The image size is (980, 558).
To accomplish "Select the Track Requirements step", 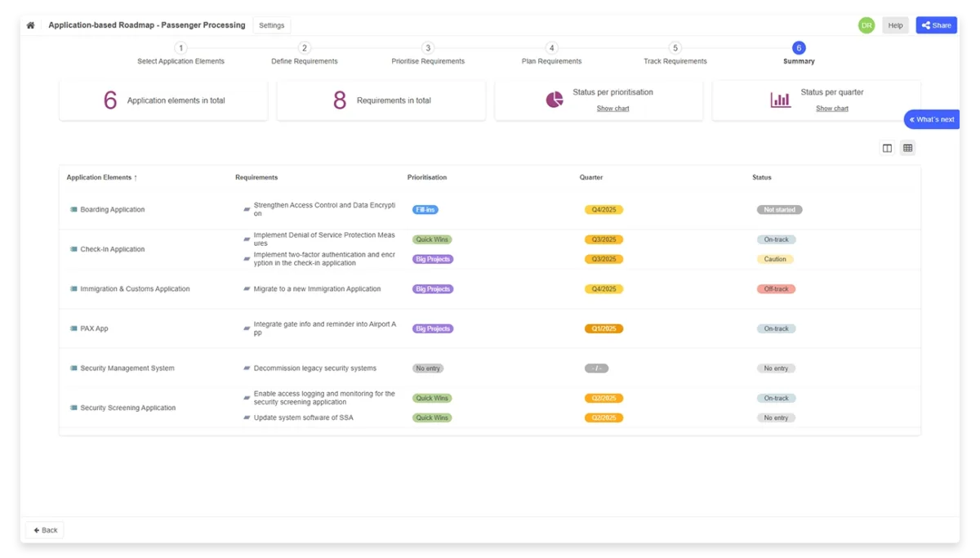I will (675, 53).
